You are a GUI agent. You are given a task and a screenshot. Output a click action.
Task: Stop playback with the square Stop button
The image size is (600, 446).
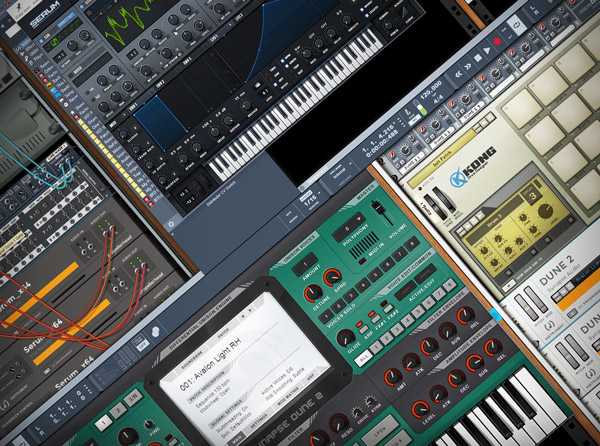[478, 58]
